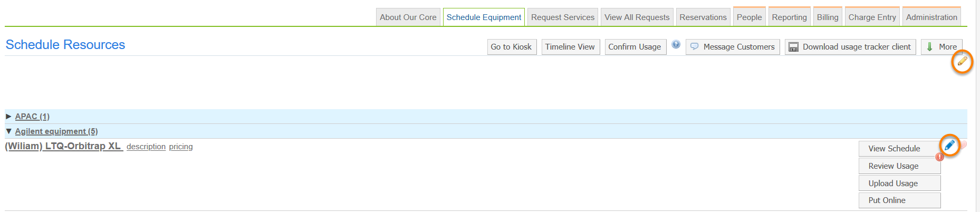The image size is (980, 212).
Task: Open the LTQ-Orbitrap XL description link
Action: click(146, 147)
